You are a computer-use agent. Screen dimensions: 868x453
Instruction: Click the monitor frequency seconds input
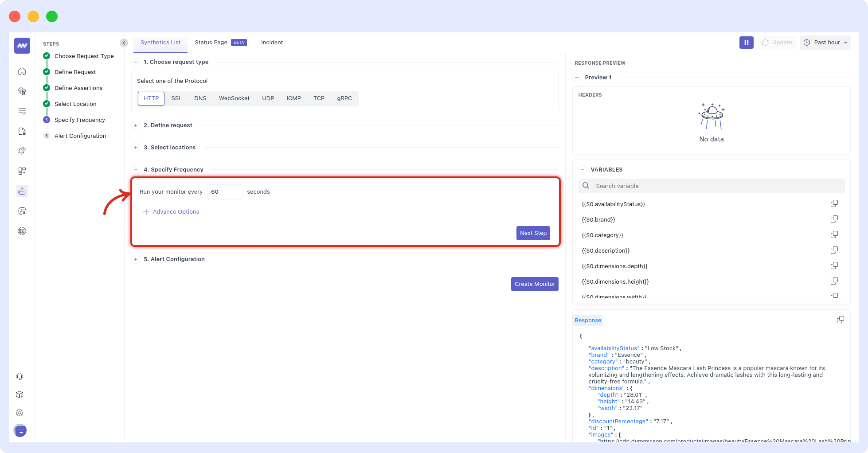click(x=224, y=192)
